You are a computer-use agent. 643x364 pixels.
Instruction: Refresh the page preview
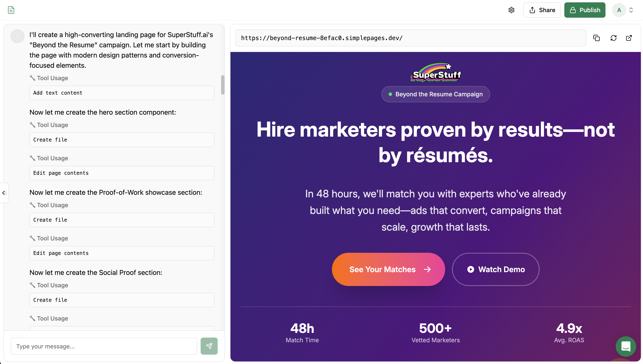(613, 38)
